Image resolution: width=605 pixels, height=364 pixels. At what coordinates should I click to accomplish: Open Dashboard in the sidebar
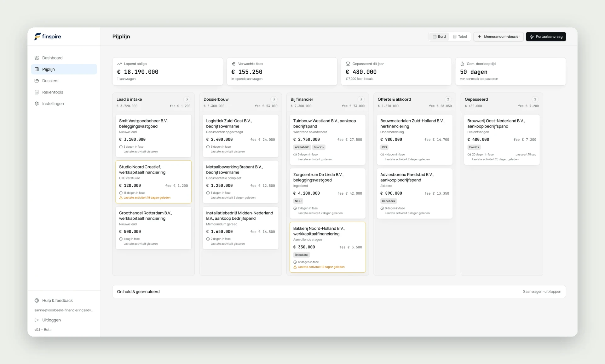(64, 58)
